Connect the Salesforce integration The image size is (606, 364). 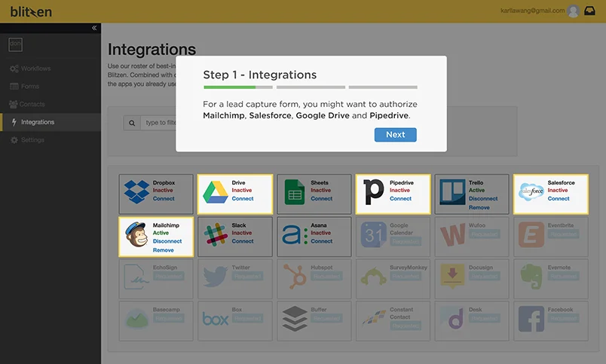[559, 199]
